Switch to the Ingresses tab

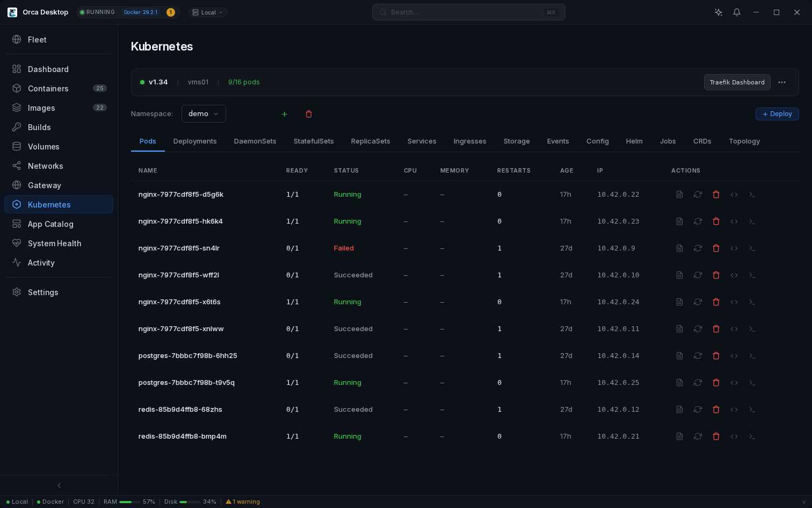click(x=470, y=141)
